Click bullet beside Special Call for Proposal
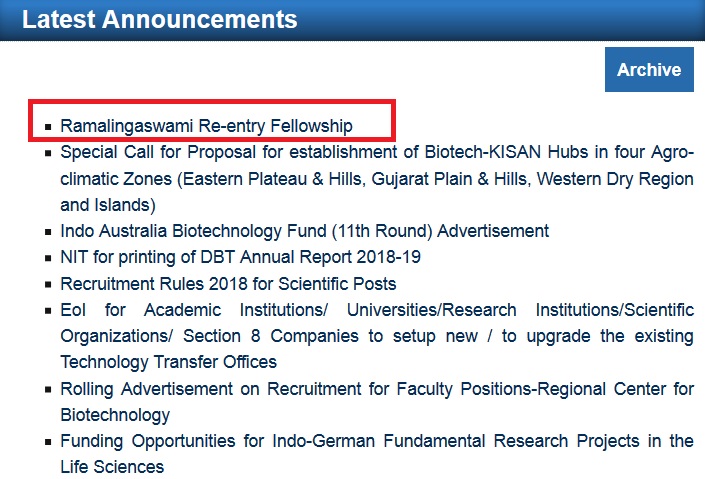This screenshot has height=479, width=705. coord(47,154)
